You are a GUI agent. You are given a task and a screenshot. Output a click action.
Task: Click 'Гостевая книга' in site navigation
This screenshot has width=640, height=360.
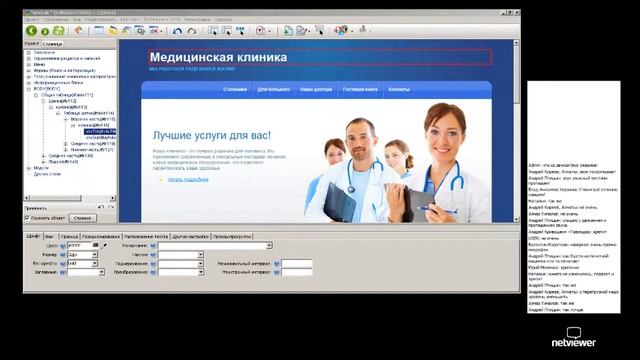360,89
